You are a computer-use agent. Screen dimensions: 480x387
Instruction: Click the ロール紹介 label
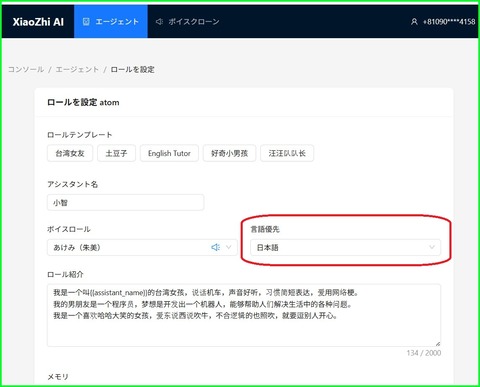coord(65,274)
